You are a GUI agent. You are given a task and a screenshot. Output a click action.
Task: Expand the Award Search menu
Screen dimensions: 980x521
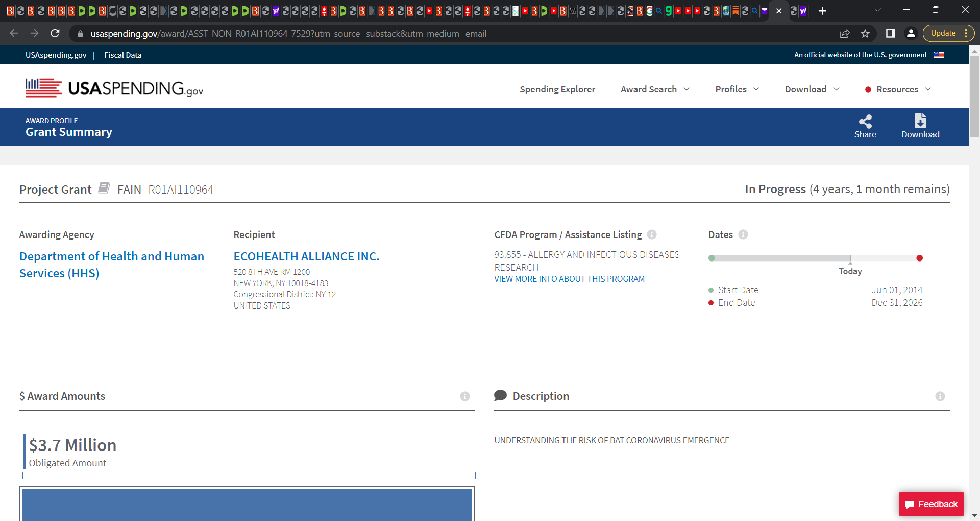pos(655,89)
